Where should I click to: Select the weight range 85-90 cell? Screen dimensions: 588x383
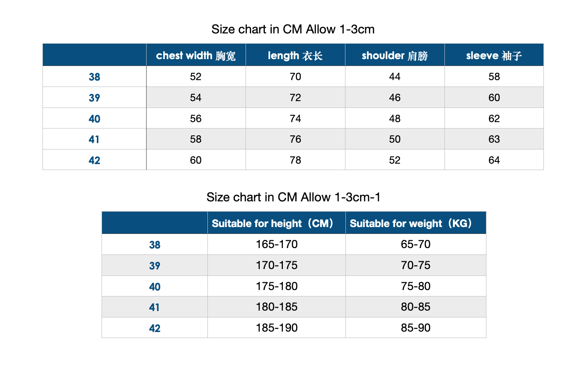click(x=416, y=328)
